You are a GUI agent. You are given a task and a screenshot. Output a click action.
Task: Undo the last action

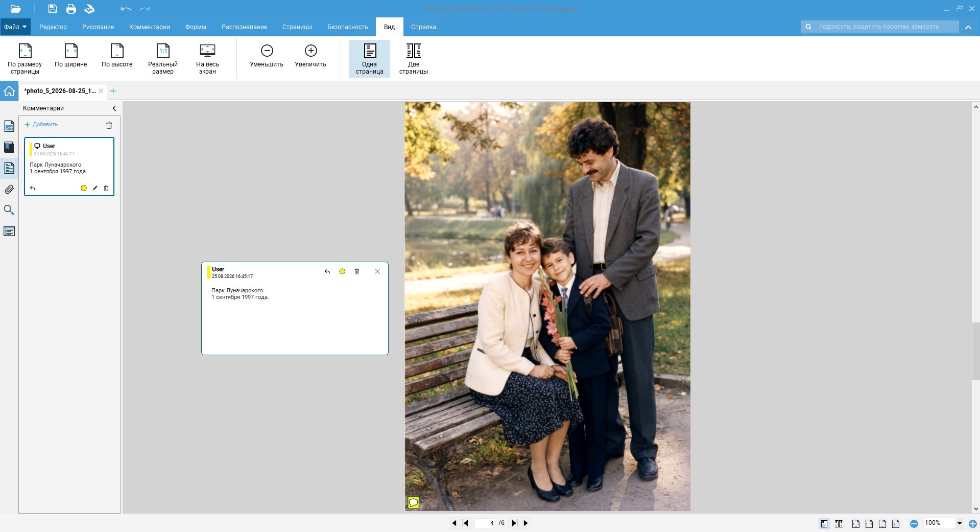click(126, 9)
